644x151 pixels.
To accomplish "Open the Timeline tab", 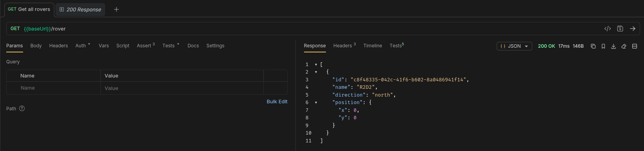I will [x=372, y=46].
